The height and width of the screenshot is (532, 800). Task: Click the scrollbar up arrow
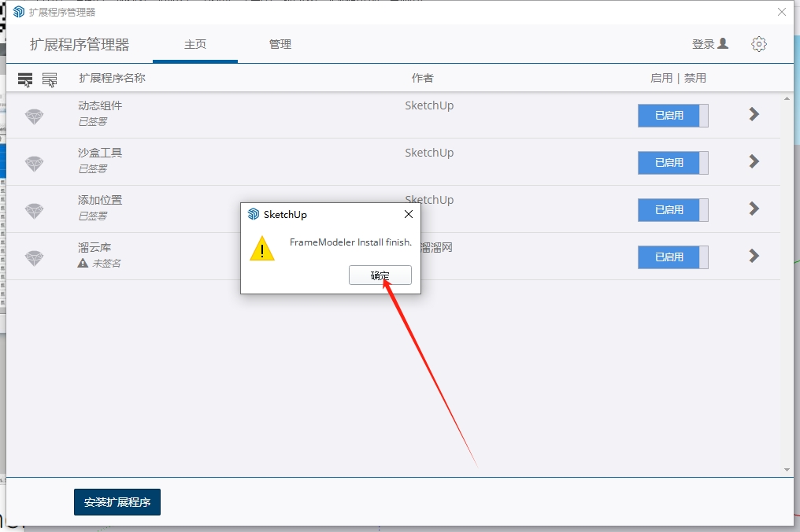pos(787,99)
